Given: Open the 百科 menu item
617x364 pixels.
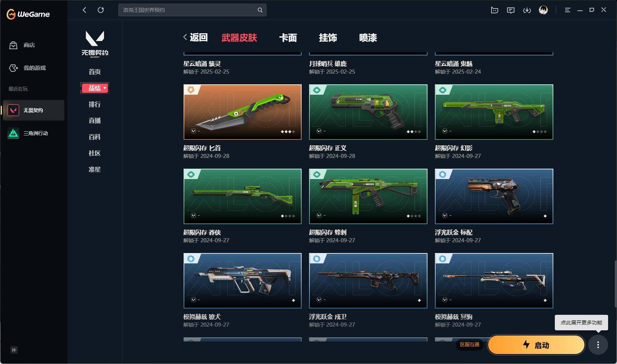Looking at the screenshot, I should tap(95, 137).
